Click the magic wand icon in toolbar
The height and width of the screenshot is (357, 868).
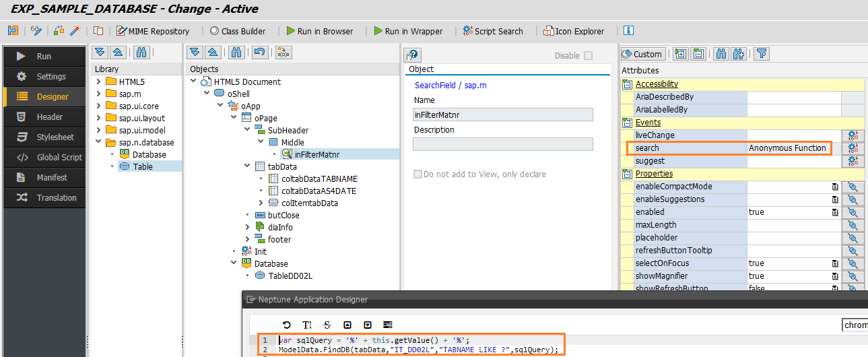point(75,31)
